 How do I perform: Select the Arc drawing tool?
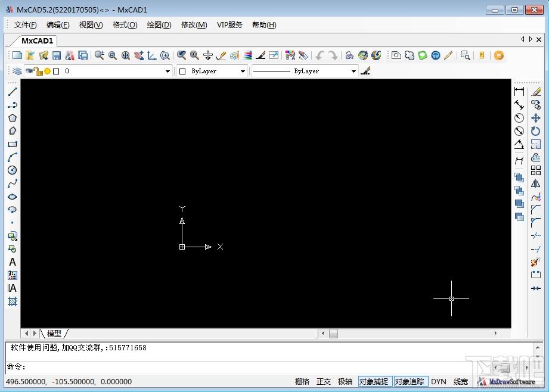pos(13,157)
